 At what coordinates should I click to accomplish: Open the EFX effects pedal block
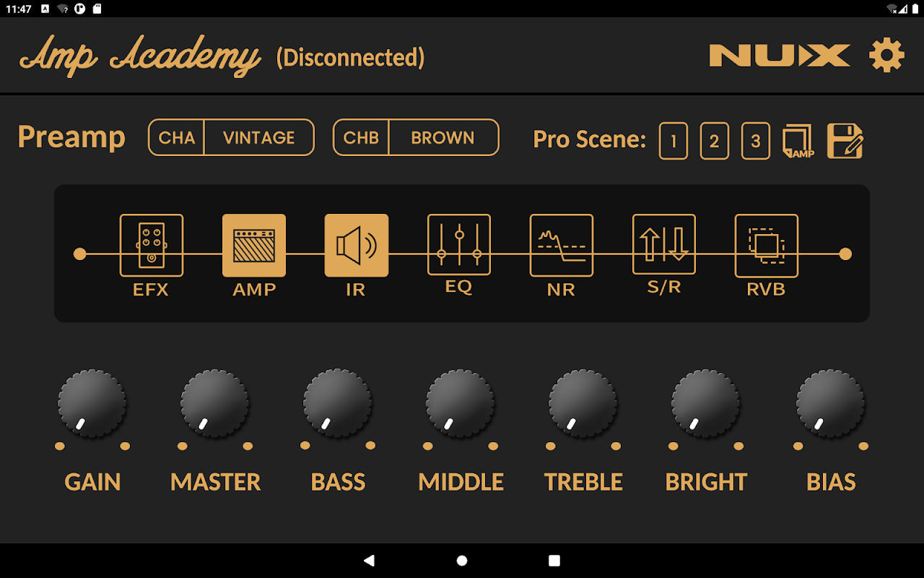pos(152,246)
